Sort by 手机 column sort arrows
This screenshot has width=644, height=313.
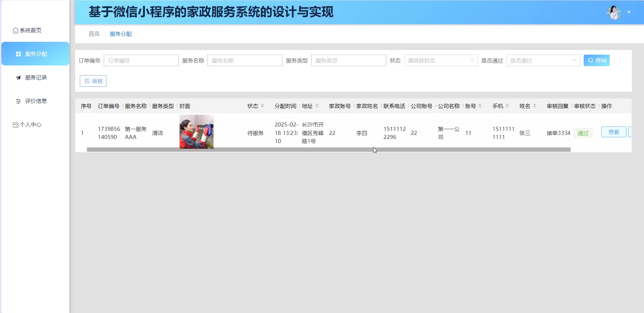click(x=507, y=106)
